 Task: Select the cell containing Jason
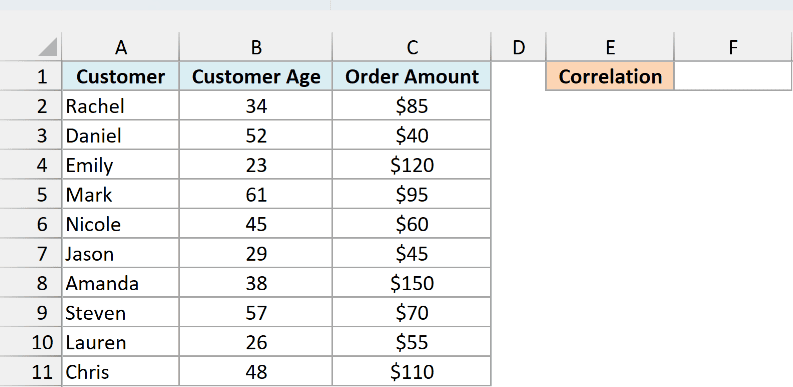pyautogui.click(x=120, y=253)
